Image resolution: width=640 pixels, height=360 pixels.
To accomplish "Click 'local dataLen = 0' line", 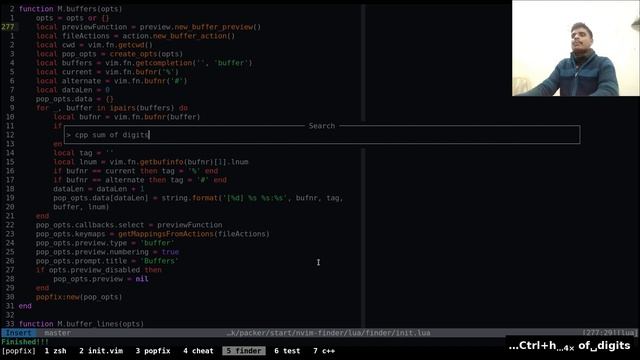I will point(73,90).
